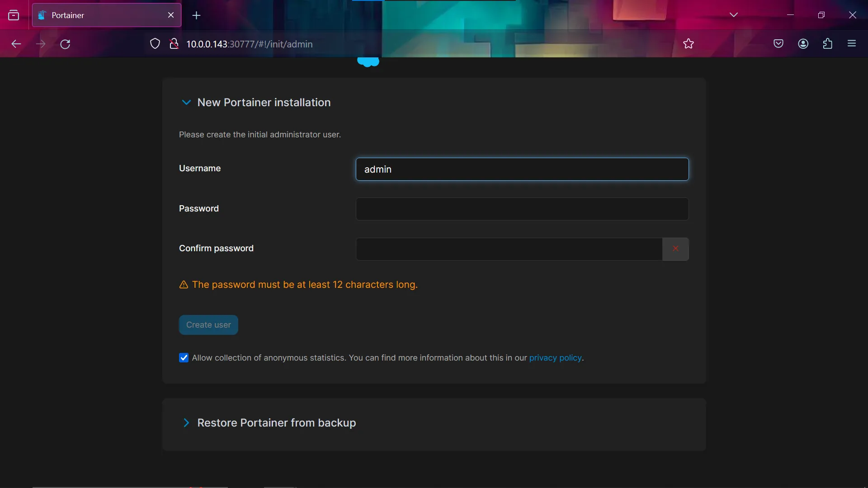Open the tracking protection shield icon
868x488 pixels.
[155, 44]
